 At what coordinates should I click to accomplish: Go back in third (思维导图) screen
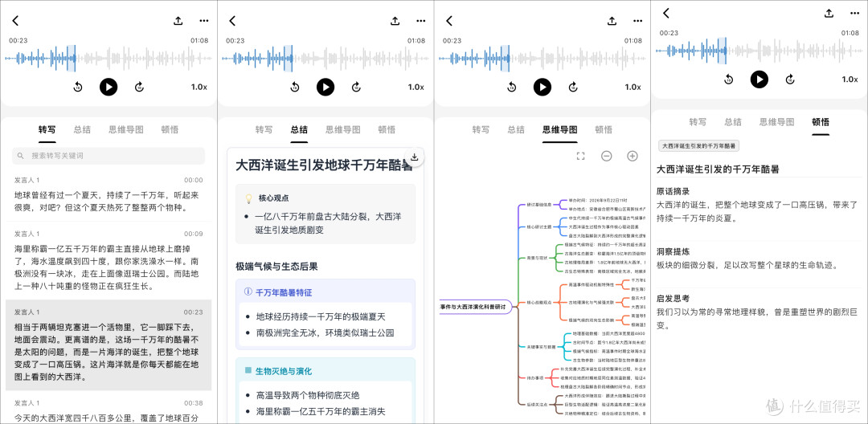click(x=449, y=21)
